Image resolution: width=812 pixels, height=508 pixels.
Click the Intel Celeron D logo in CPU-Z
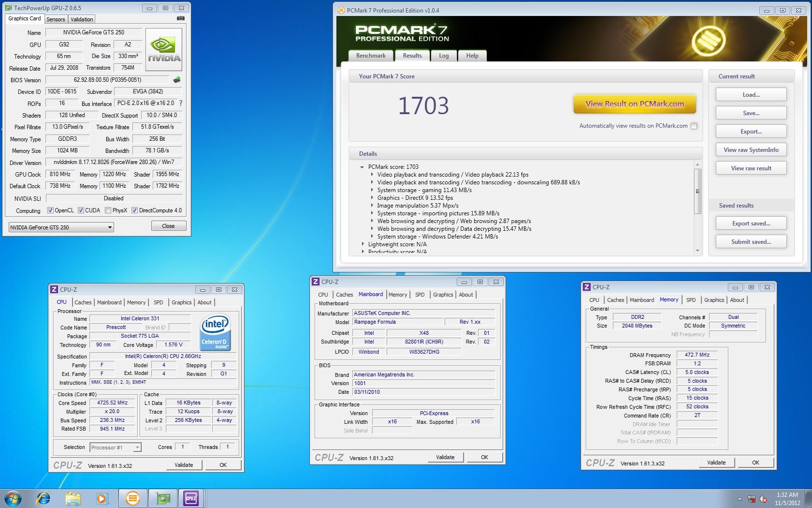215,332
